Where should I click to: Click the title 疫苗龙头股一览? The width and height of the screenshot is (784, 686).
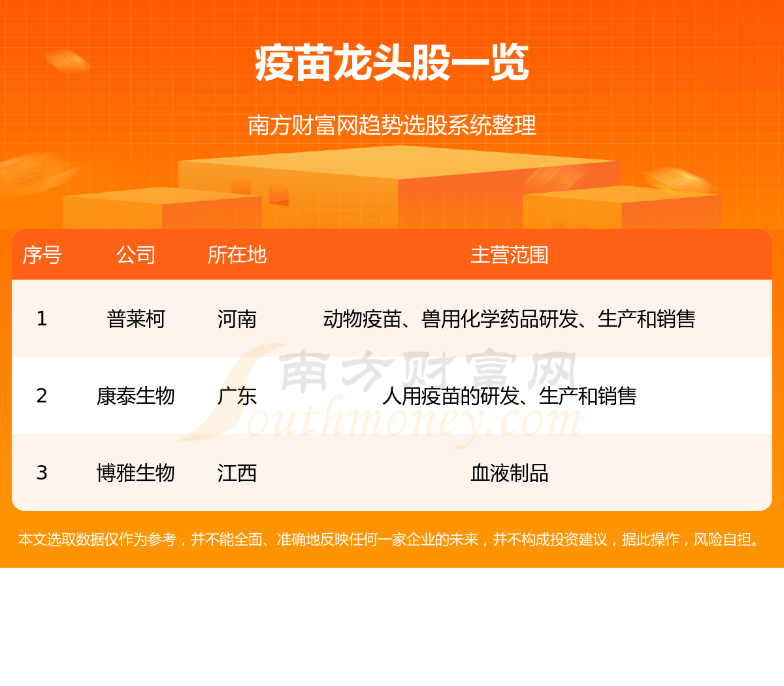[x=392, y=63]
